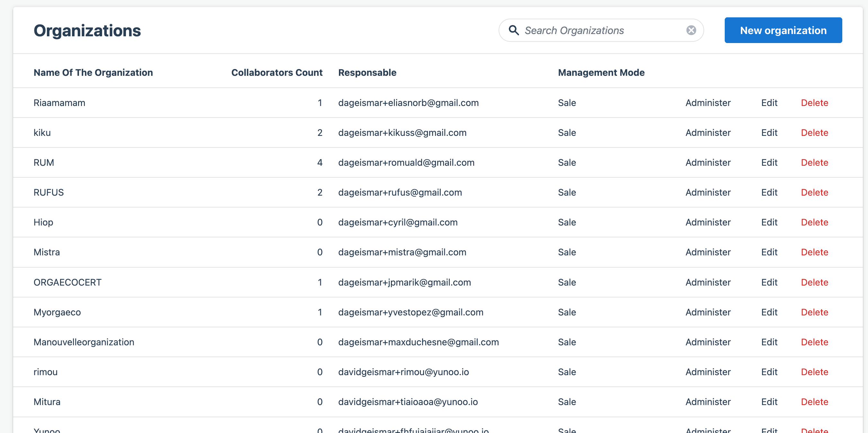Screen dimensions: 868x433
Task: Sort by Collaborators Count column
Action: (277, 73)
